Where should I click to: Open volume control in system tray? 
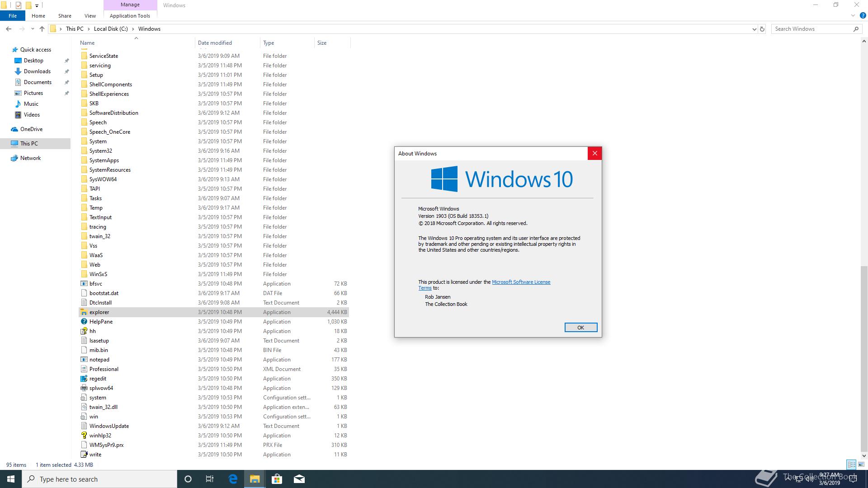coord(809,479)
